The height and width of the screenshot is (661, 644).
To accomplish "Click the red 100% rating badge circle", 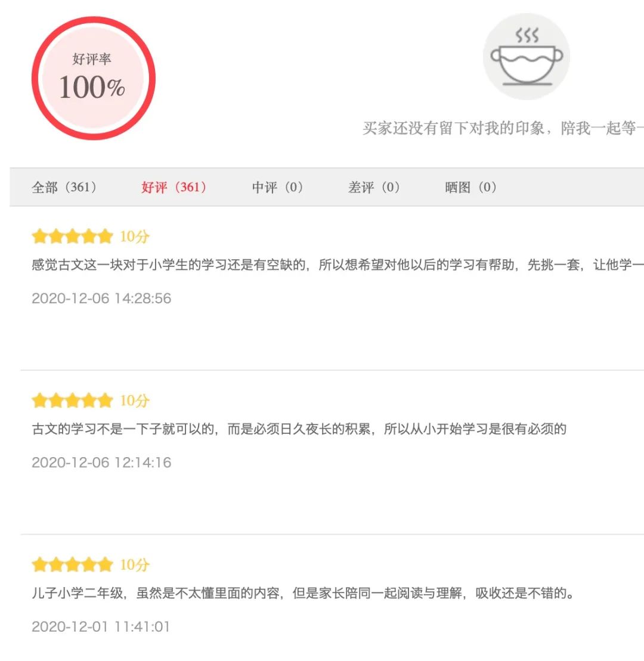I will click(95, 77).
